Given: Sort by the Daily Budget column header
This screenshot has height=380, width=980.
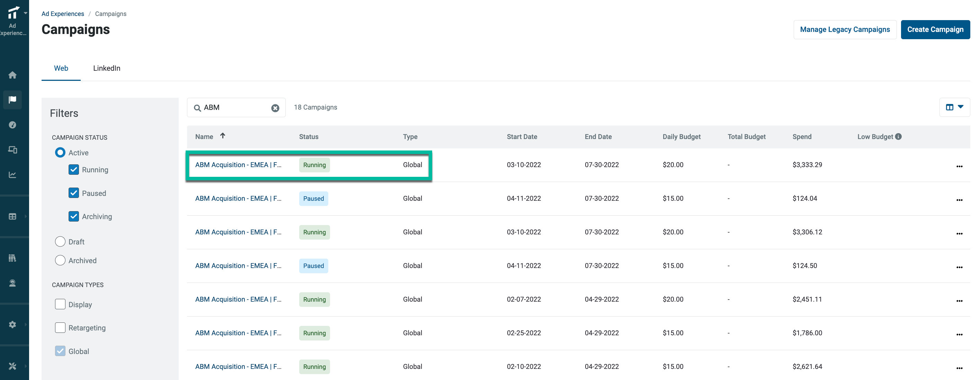Looking at the screenshot, I should [681, 137].
